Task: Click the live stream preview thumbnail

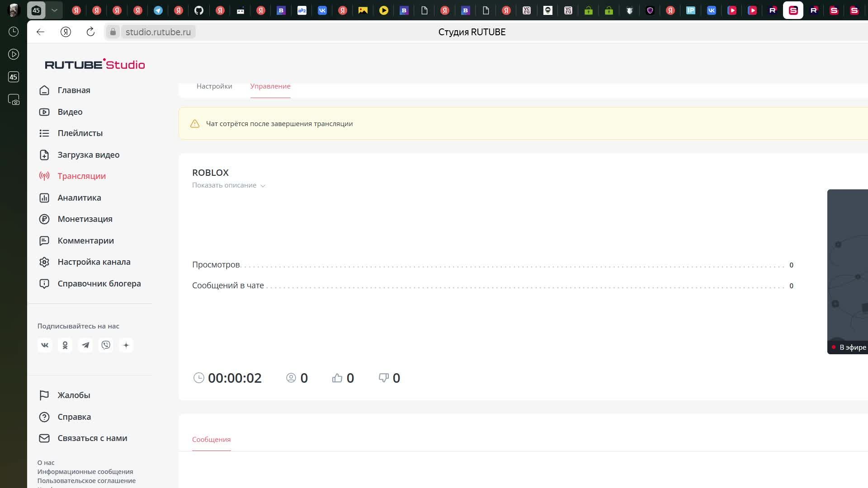Action: tap(848, 272)
